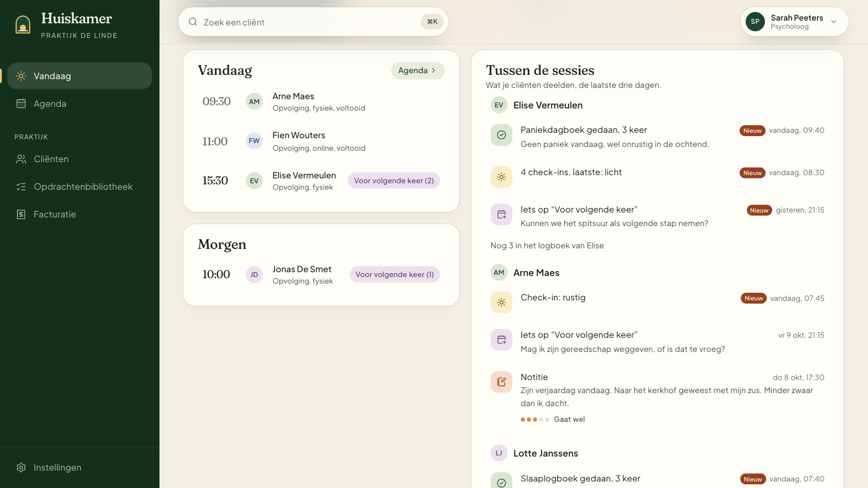The height and width of the screenshot is (488, 868).
Task: Click "Voor volgende keer (1)" for Jonas De Smet
Action: click(394, 274)
